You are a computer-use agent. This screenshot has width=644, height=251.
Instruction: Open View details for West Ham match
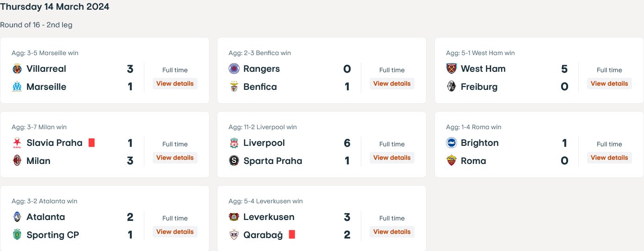coord(609,83)
